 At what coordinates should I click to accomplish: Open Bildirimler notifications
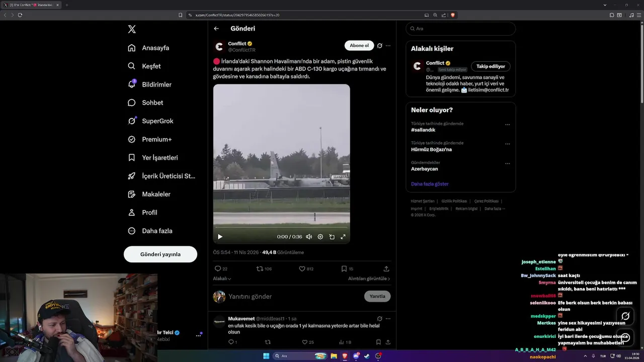149,84
